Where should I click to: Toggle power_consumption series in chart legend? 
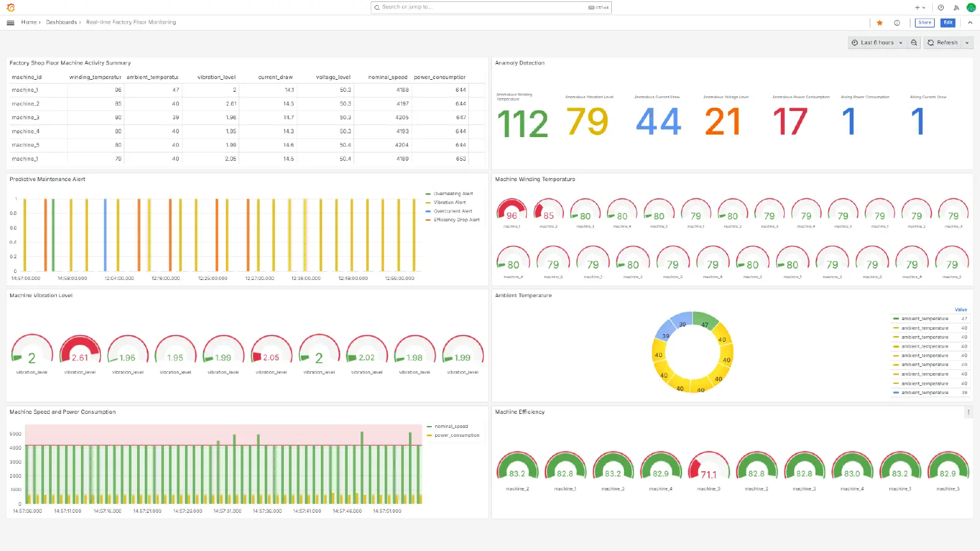457,436
